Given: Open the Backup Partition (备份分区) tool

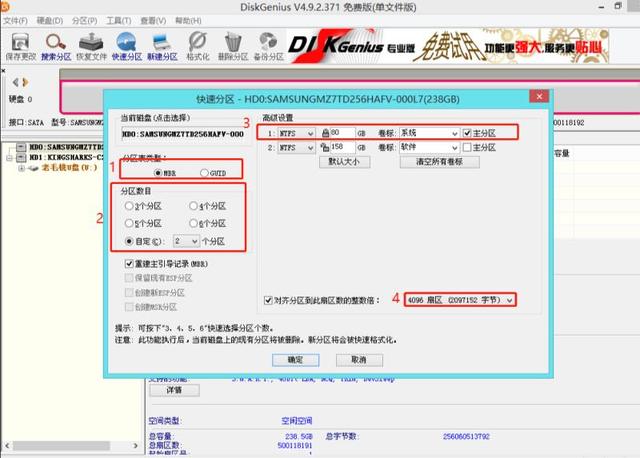Looking at the screenshot, I should (269, 47).
